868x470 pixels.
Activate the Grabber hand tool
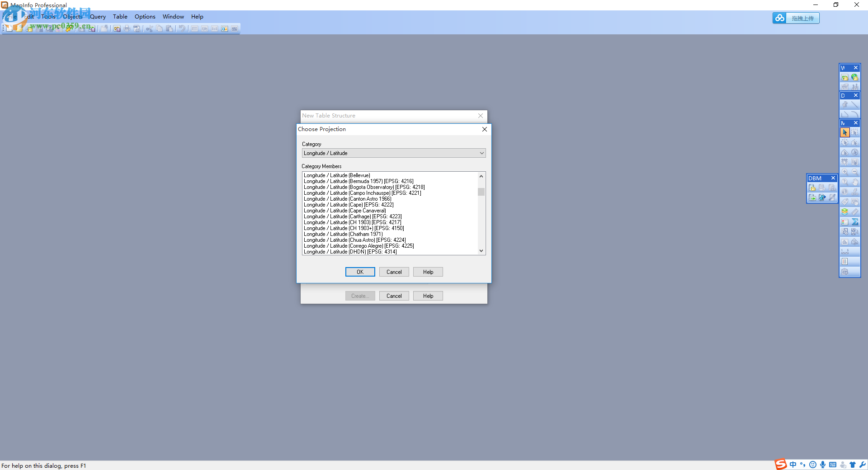tap(854, 182)
